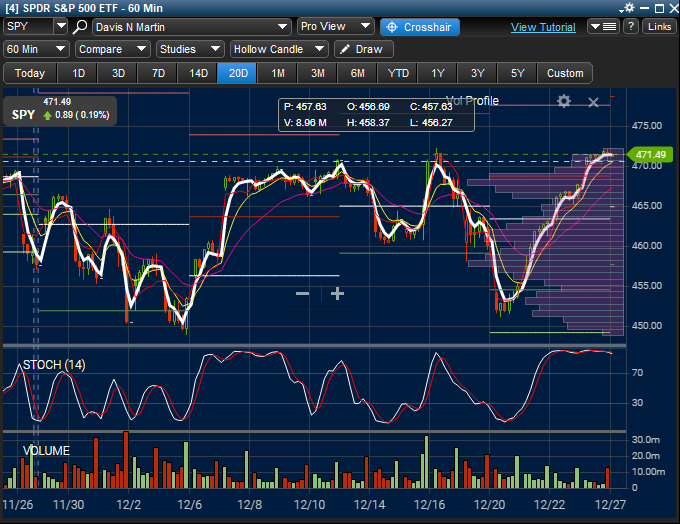The height and width of the screenshot is (524, 680).
Task: Close the Vol Profile overlay with X
Action: tap(593, 102)
